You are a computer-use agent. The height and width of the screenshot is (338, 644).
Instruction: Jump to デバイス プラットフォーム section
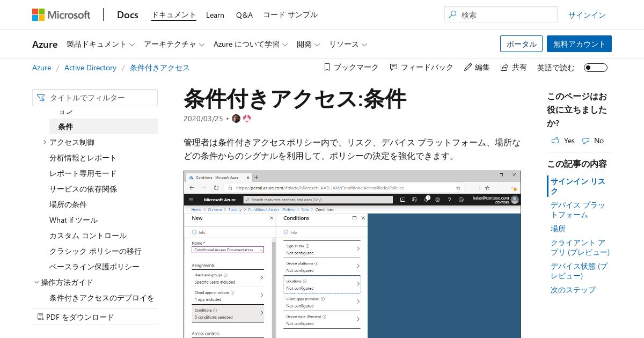(577, 210)
